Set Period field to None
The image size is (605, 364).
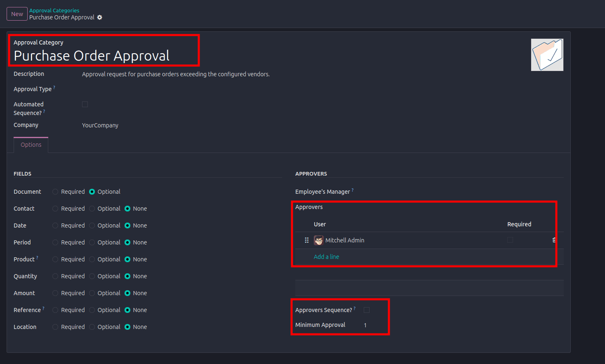point(127,242)
